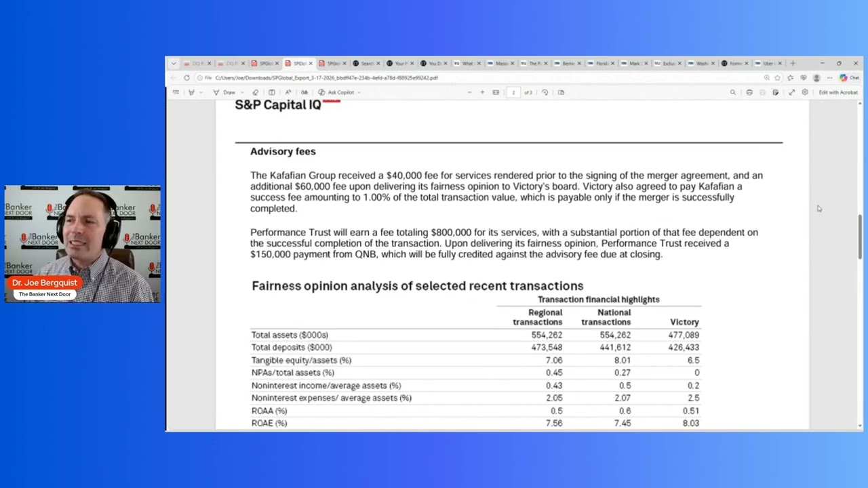Switch to the Bemis tab
Viewport: 868px width, 488px height.
(568, 63)
